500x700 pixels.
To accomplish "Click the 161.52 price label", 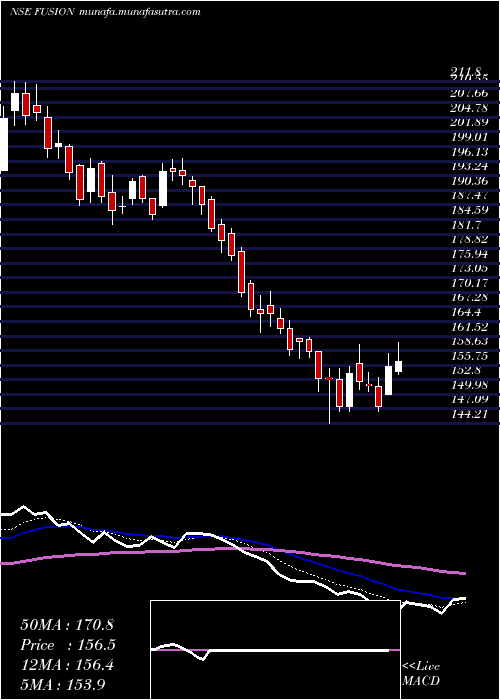I will [470, 326].
